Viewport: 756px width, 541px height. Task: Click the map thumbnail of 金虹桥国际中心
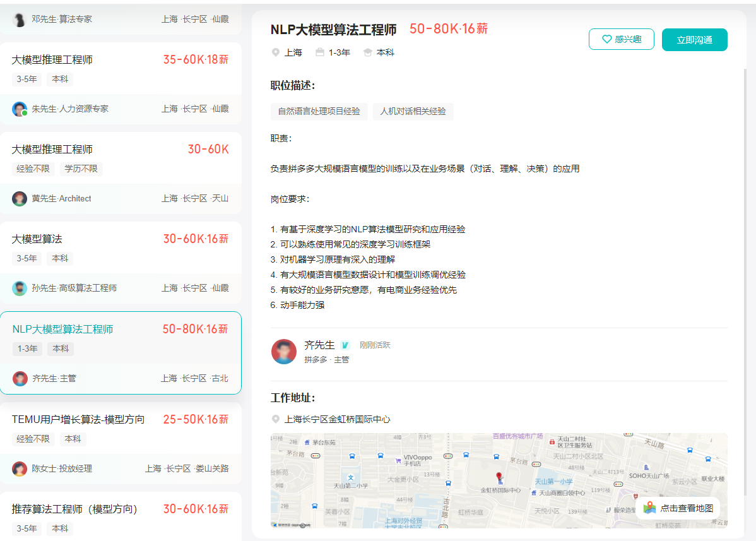(x=442, y=480)
